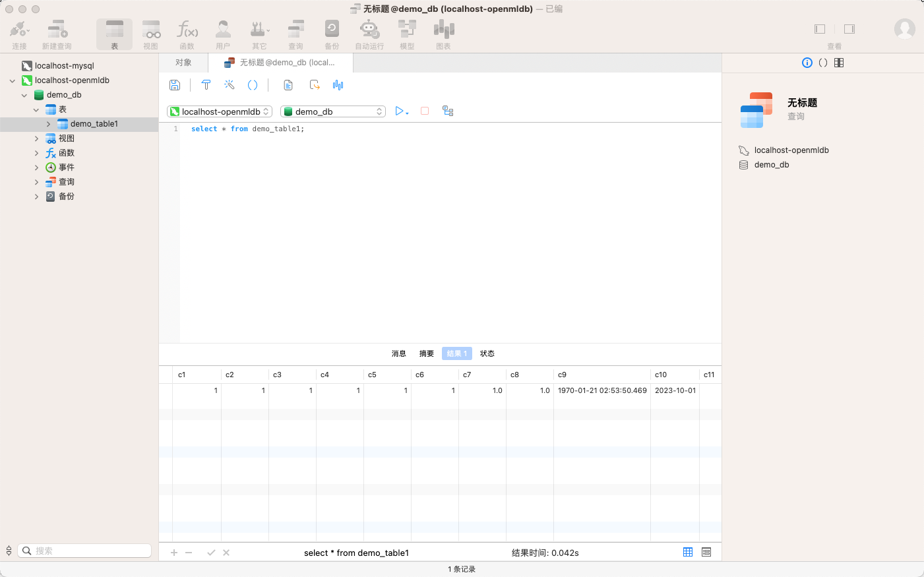This screenshot has height=577, width=924.
Task: Expand the demo_table1 tree node
Action: 48,124
